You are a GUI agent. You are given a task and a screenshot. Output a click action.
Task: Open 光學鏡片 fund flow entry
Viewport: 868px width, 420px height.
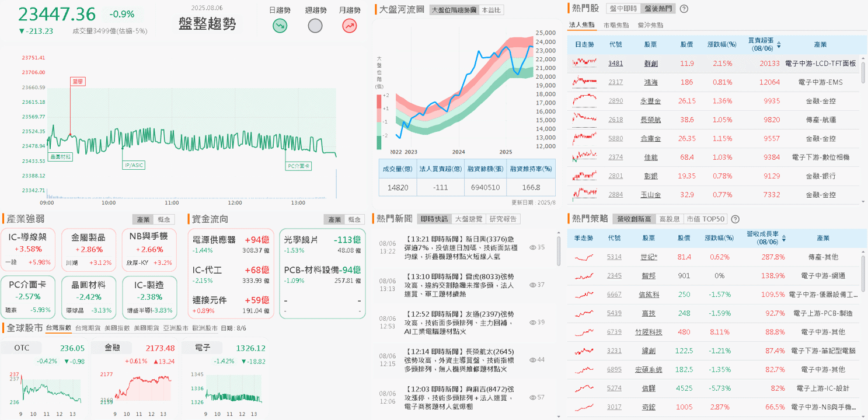322,244
